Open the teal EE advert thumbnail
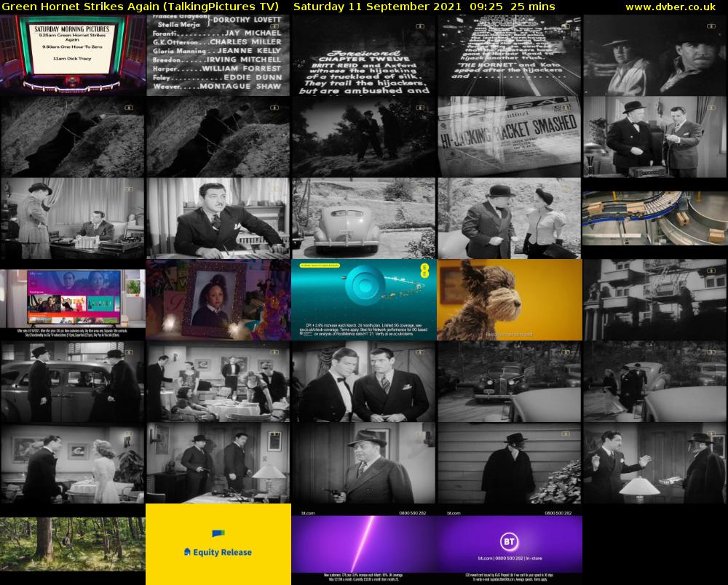728x585 pixels. 364,300
